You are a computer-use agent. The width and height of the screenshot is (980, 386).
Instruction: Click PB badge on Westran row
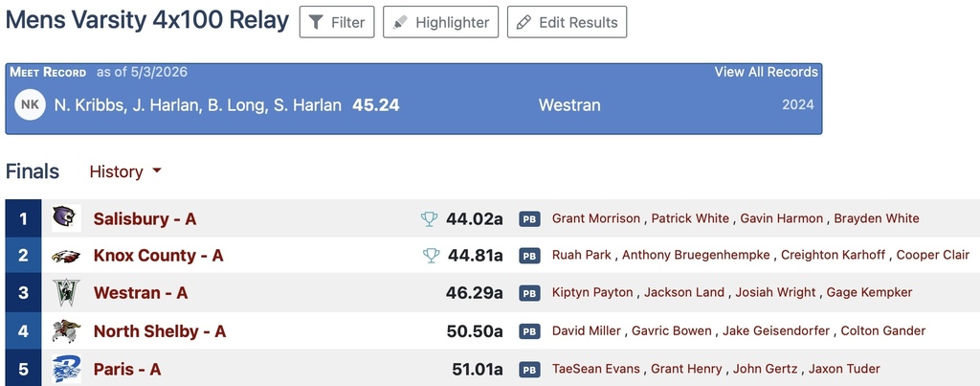coord(529,293)
